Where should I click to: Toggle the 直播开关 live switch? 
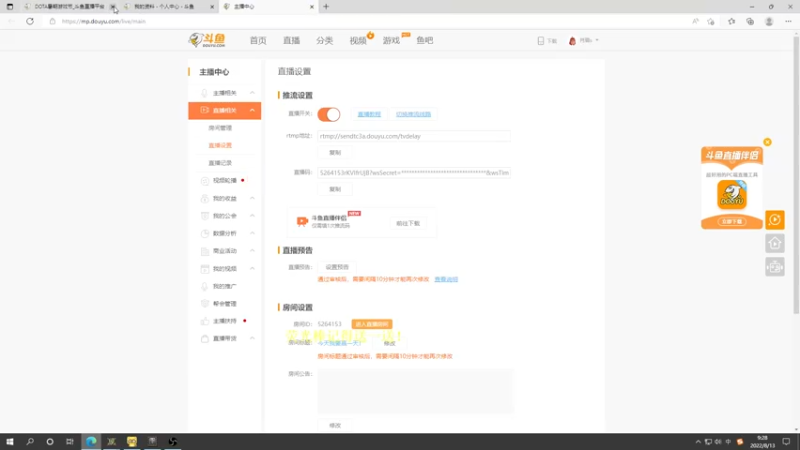pos(329,114)
